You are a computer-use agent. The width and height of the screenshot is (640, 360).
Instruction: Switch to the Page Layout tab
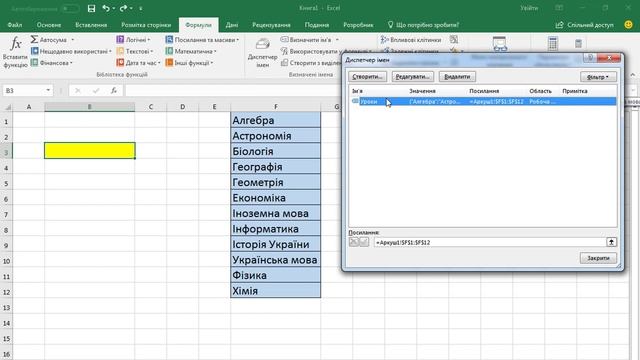tap(146, 25)
